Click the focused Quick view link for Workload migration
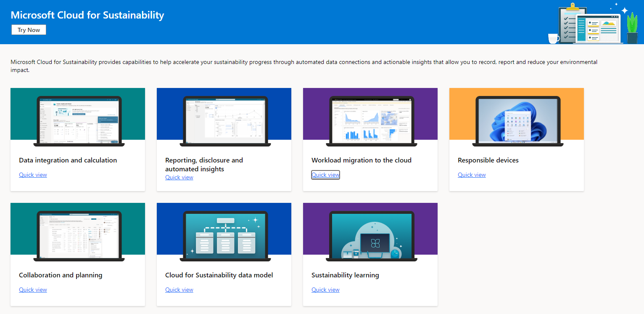644x314 pixels. click(325, 174)
